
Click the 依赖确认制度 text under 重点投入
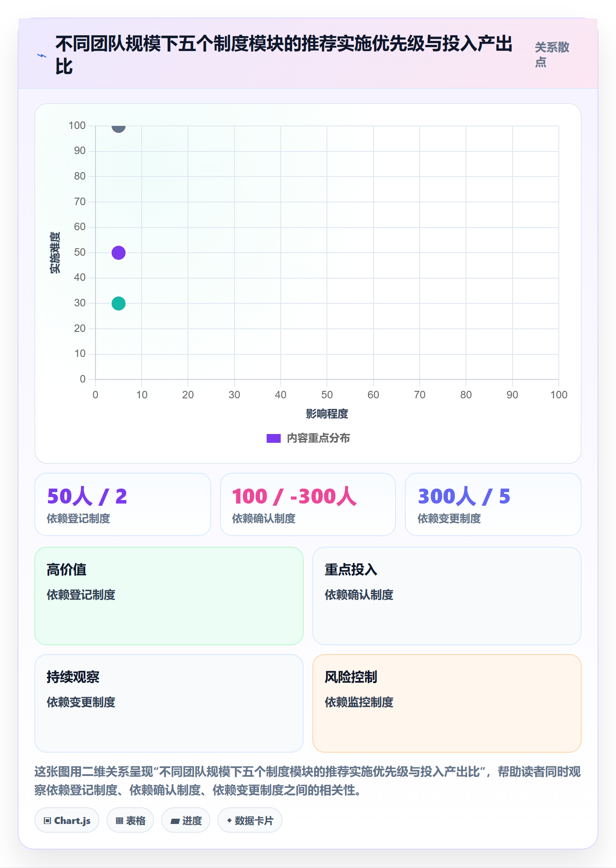[359, 595]
